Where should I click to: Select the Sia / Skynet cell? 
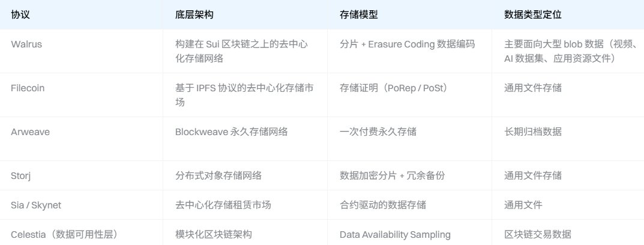point(36,205)
